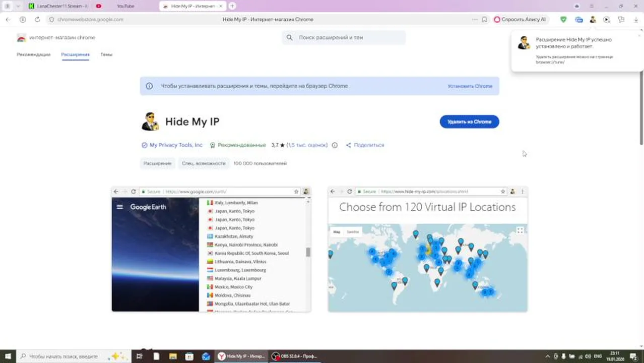The width and height of the screenshot is (644, 363).
Task: Bookmark this page with the bookmark icon
Action: click(484, 19)
